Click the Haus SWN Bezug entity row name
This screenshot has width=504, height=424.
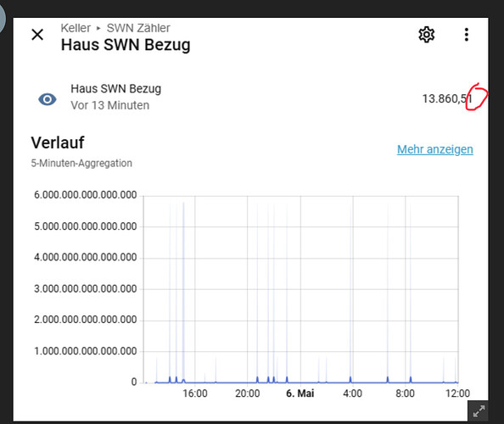pyautogui.click(x=115, y=89)
